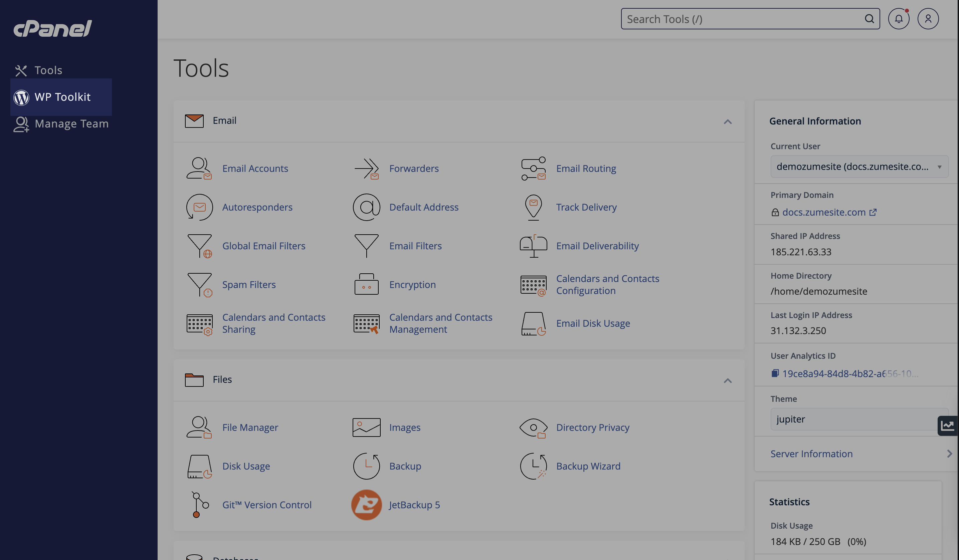This screenshot has height=560, width=959.
Task: Select WP Toolkit from sidebar
Action: pos(63,97)
